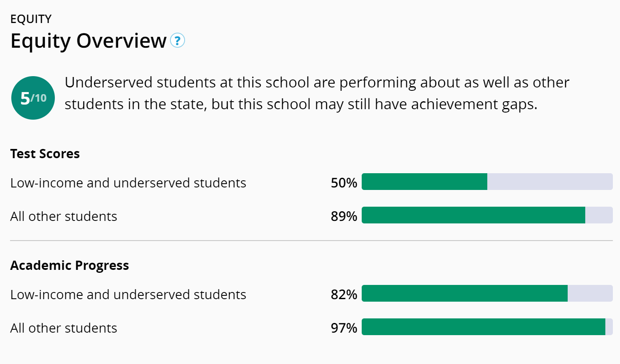
Task: Click the divider line between Test Scores and Academic Progress
Action: [x=311, y=241]
